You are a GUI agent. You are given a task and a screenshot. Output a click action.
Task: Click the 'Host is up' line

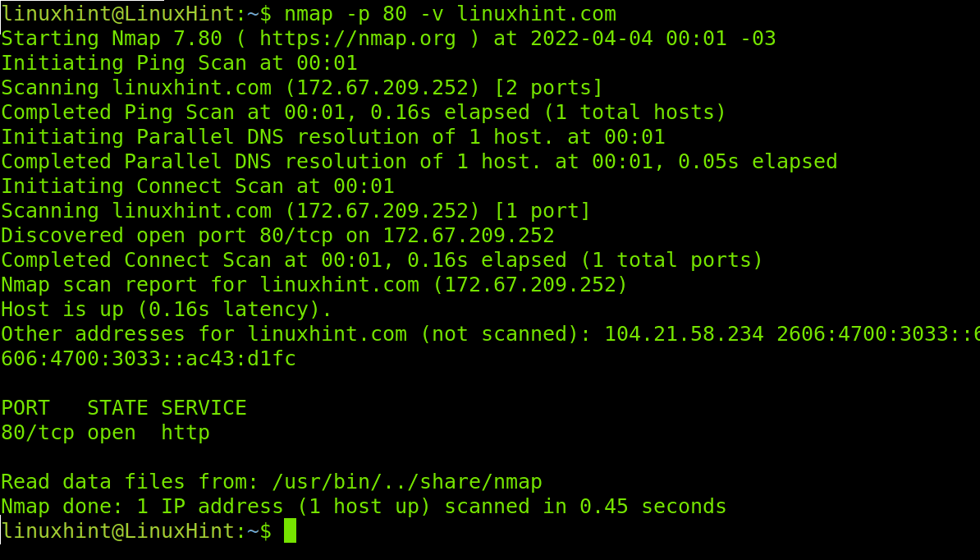tap(167, 310)
